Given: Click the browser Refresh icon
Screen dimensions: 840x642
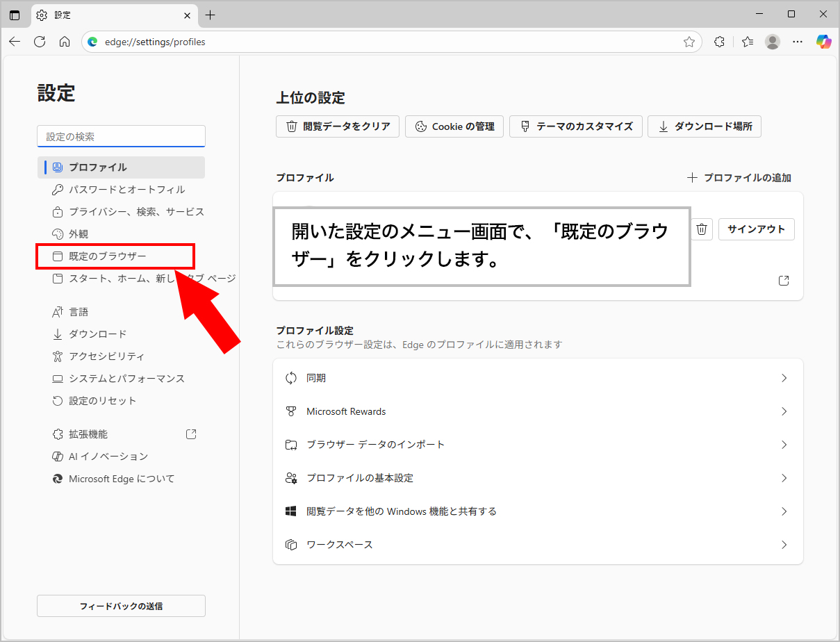Looking at the screenshot, I should click(40, 42).
